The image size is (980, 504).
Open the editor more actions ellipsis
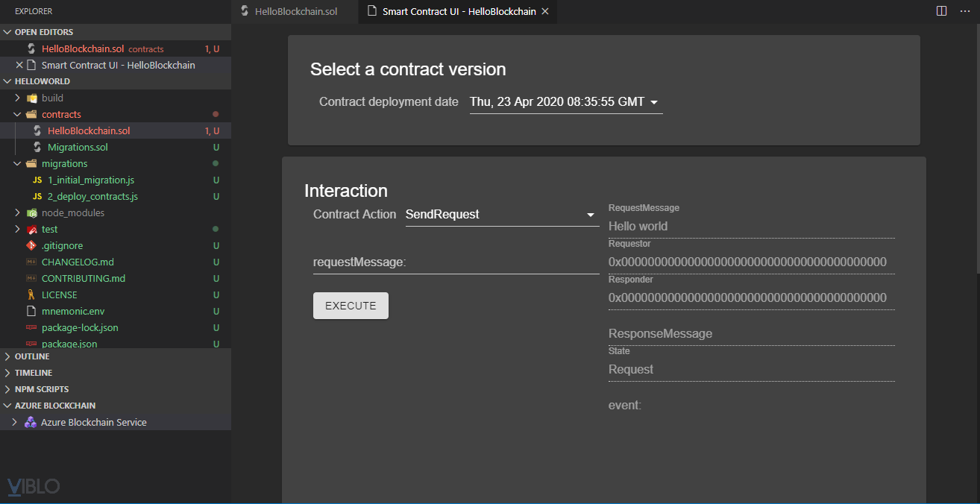[x=964, y=11]
